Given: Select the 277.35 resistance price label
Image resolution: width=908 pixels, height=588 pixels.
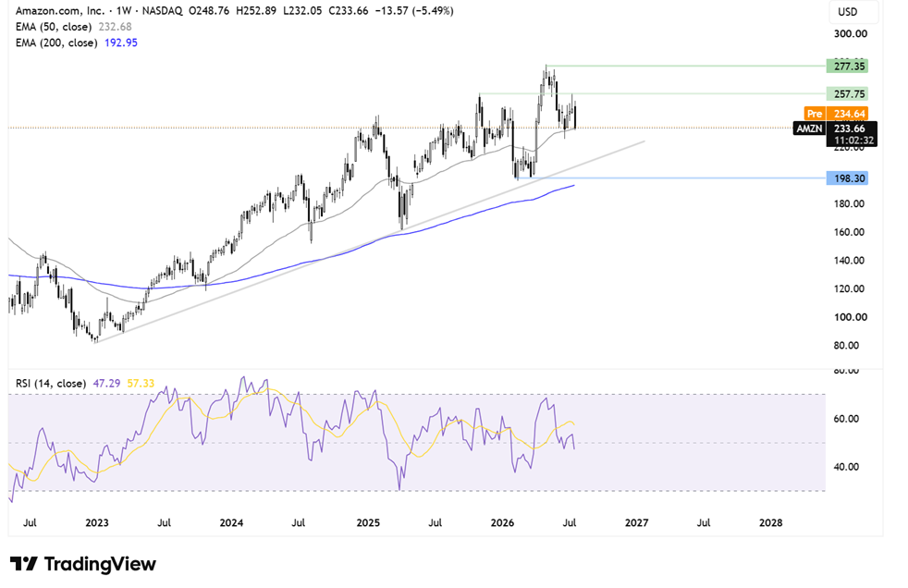Looking at the screenshot, I should 847,66.
